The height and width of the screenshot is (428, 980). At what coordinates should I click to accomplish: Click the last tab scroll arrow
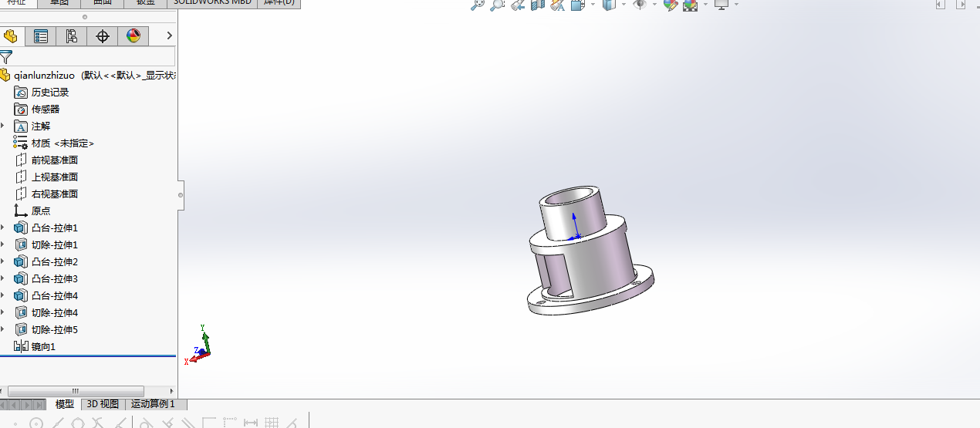(41, 404)
